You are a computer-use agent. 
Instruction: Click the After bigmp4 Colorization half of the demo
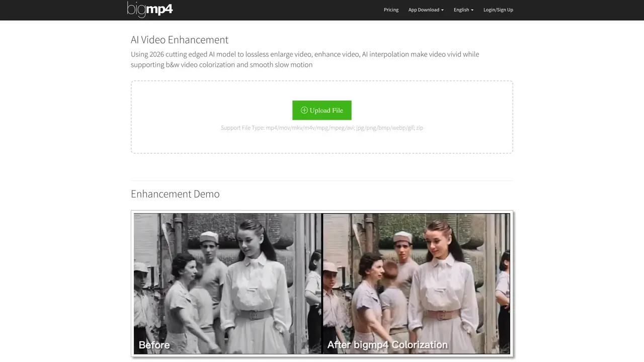pyautogui.click(x=416, y=284)
